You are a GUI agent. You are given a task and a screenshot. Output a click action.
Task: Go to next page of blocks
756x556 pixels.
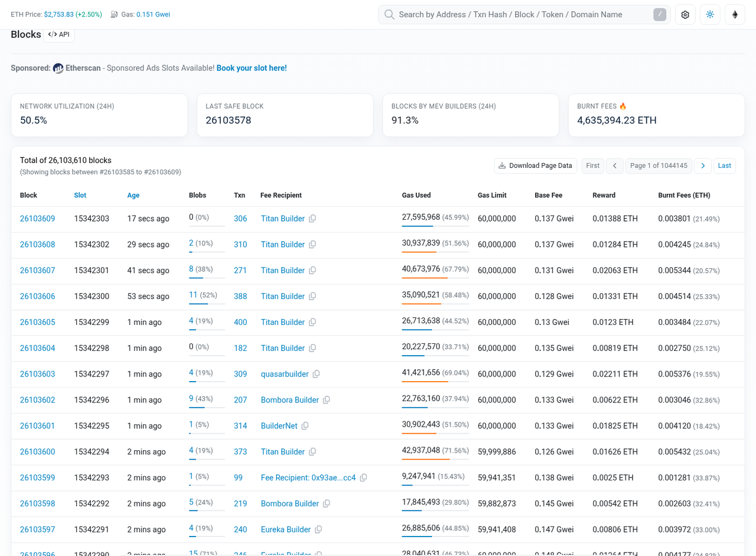(703, 165)
